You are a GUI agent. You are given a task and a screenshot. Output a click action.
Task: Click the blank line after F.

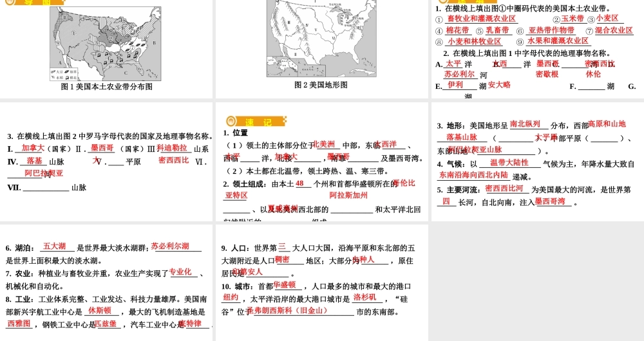(591, 89)
